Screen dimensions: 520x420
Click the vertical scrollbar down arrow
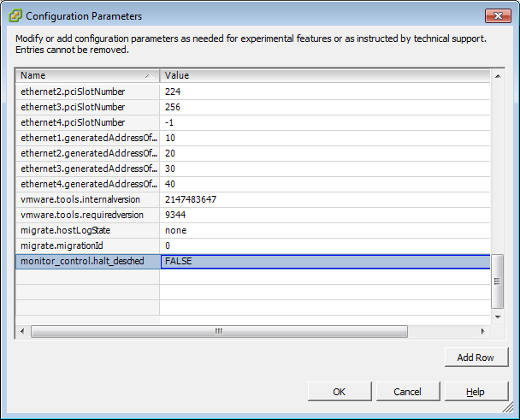[x=498, y=316]
